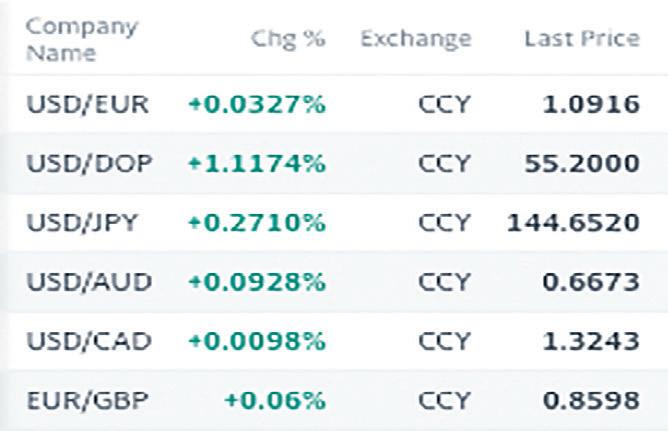Click the Exchange column header
This screenshot has height=431, width=668.
(x=415, y=39)
